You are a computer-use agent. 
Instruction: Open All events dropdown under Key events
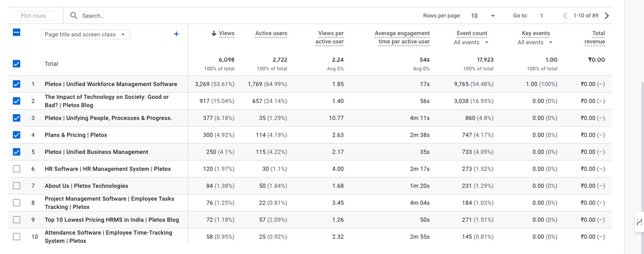click(535, 42)
